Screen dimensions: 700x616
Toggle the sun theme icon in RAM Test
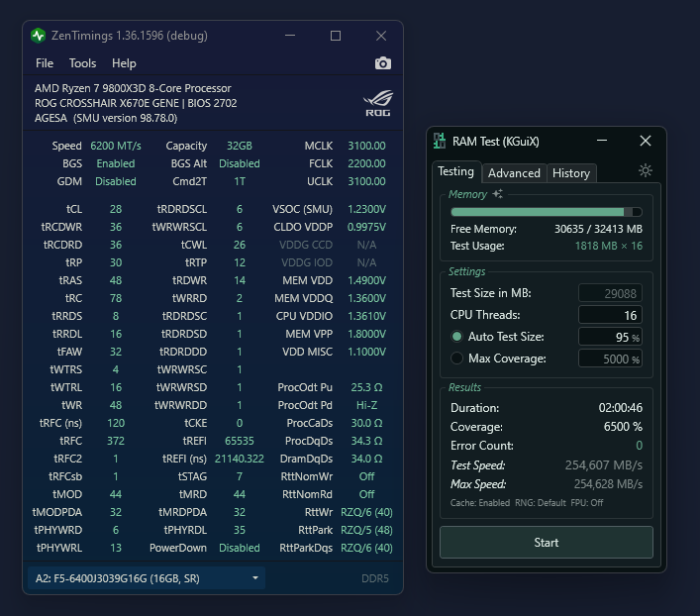[x=646, y=170]
